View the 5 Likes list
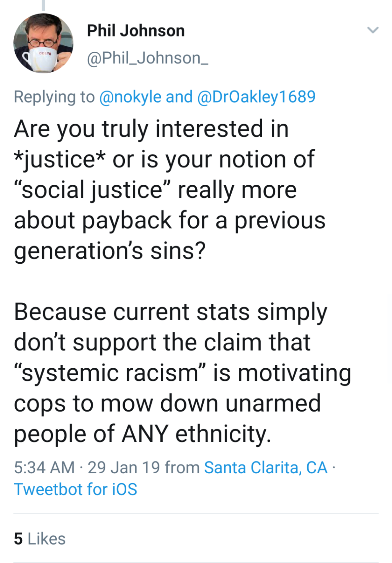The height and width of the screenshot is (563, 392). click(40, 539)
